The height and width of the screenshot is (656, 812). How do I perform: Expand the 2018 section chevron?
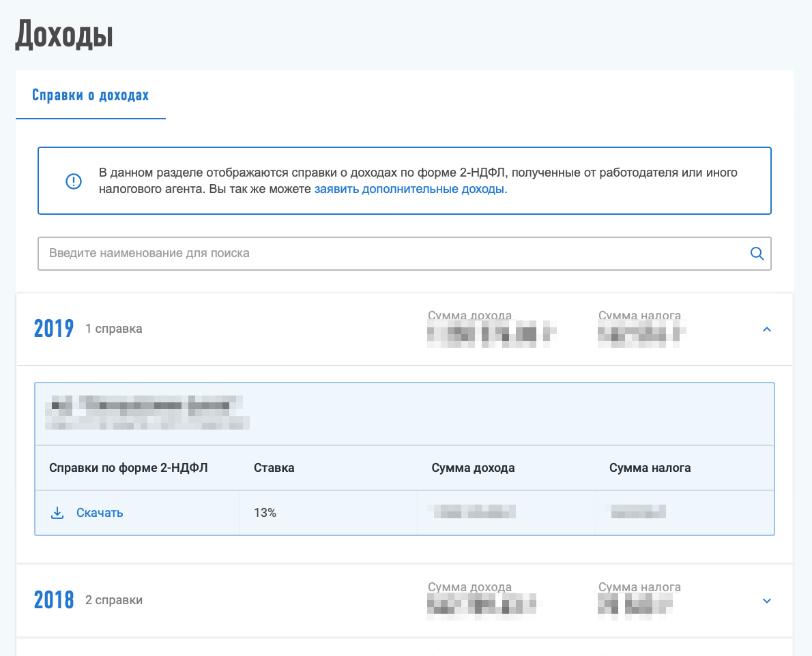point(767,601)
